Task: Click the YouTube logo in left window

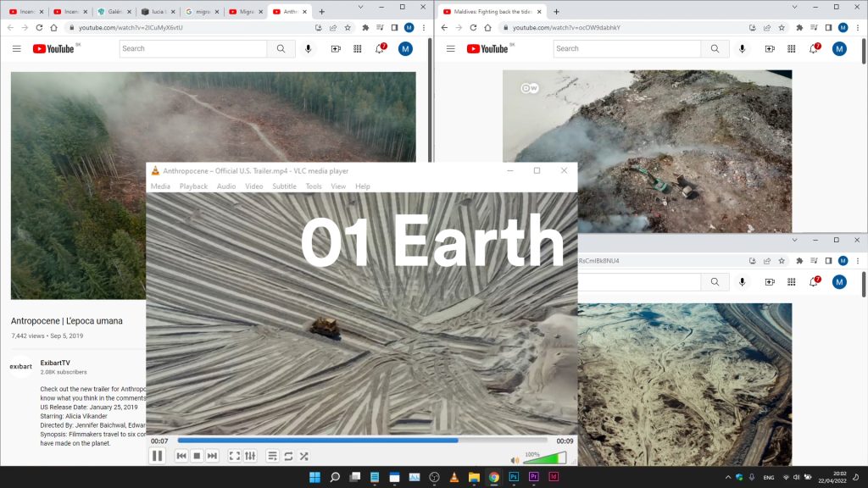Action: 53,48
